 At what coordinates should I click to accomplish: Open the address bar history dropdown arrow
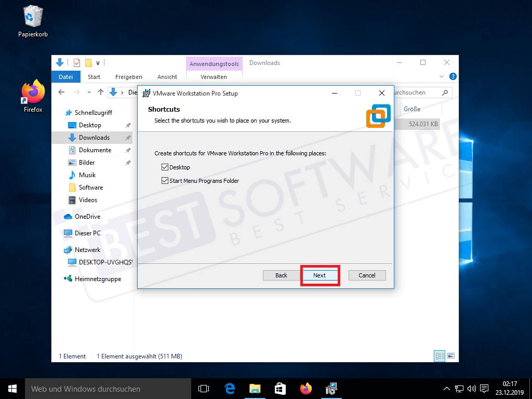89,92
